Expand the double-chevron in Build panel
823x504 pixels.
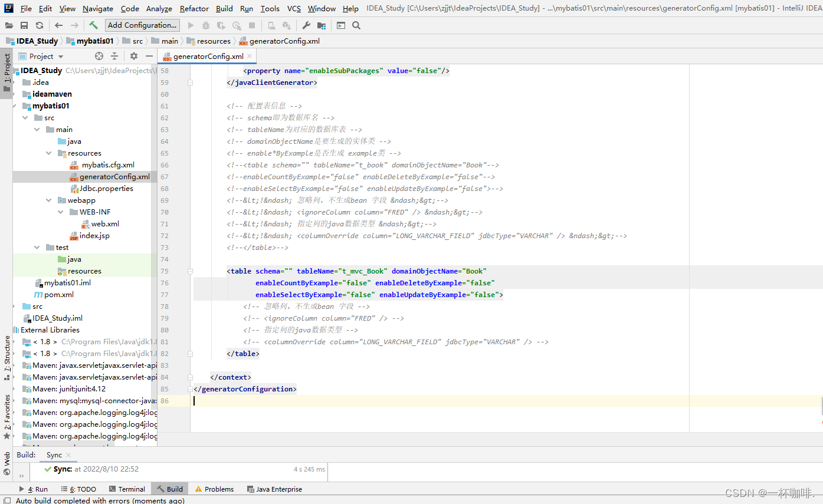[21, 475]
